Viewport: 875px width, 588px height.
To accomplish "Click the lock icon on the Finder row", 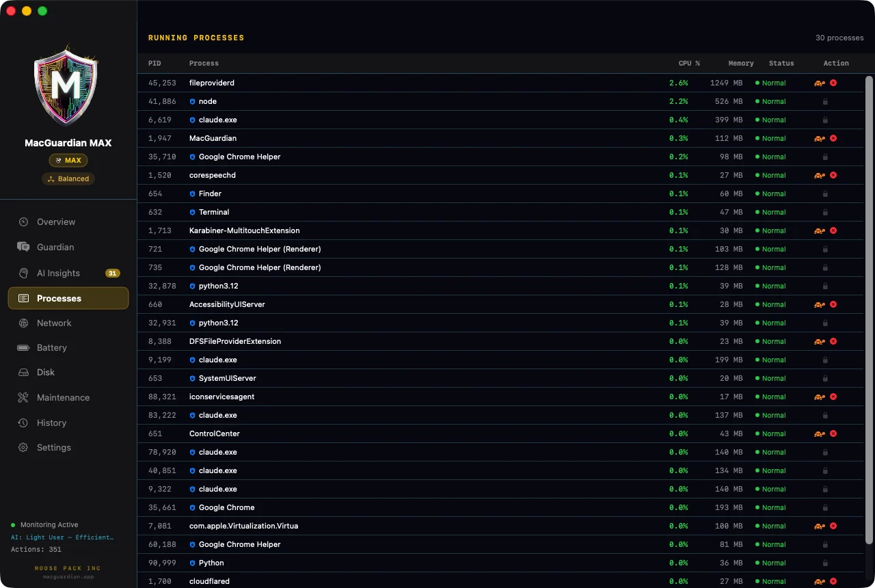I will point(825,193).
